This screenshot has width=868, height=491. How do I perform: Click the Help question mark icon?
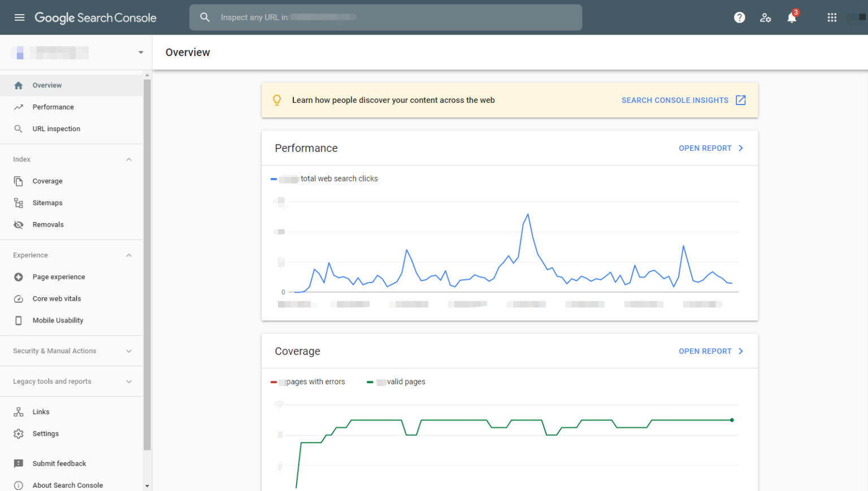tap(739, 18)
